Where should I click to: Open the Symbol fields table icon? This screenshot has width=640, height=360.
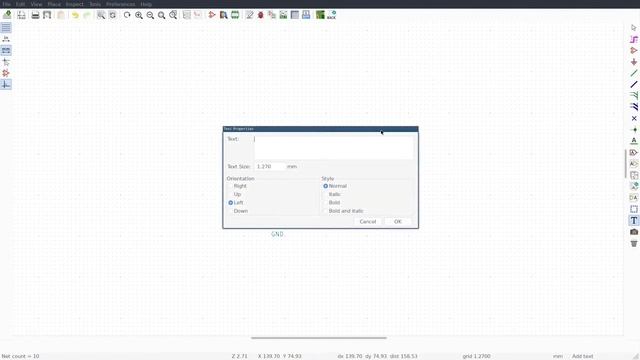coord(295,15)
